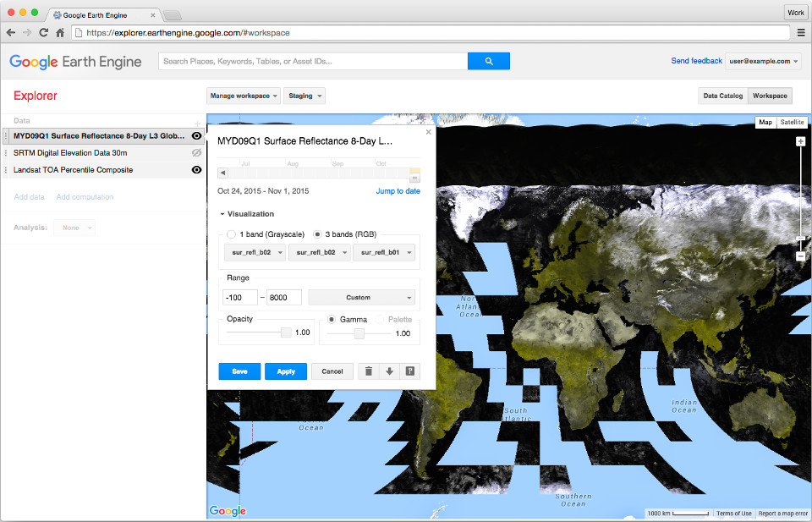Open help with the question mark icon
The width and height of the screenshot is (812, 522).
tap(410, 371)
